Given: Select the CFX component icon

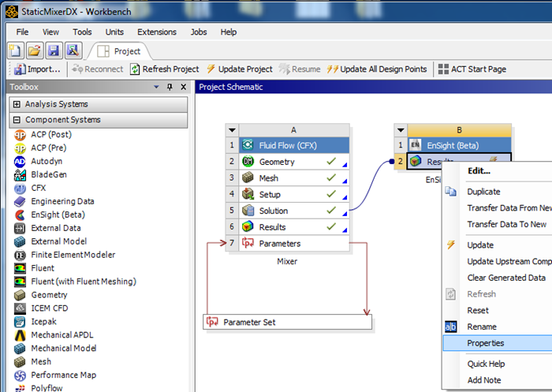Looking at the screenshot, I should click(20, 188).
